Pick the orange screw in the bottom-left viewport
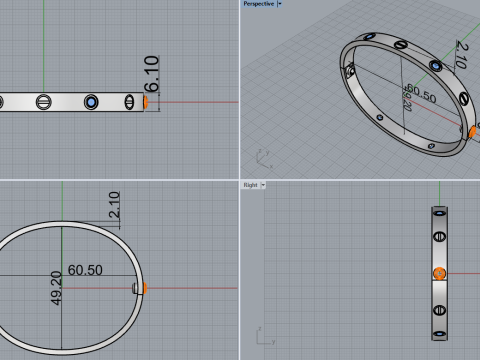The width and height of the screenshot is (480, 360). coord(145,288)
